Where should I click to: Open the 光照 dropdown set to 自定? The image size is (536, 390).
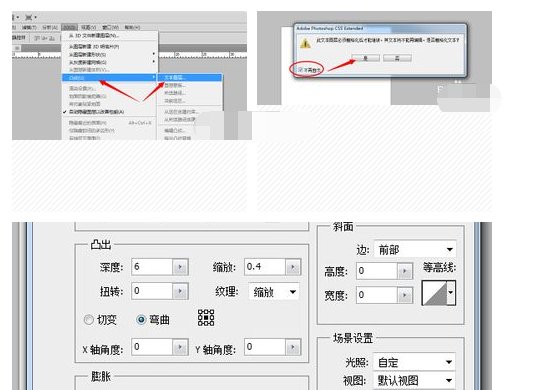click(414, 362)
